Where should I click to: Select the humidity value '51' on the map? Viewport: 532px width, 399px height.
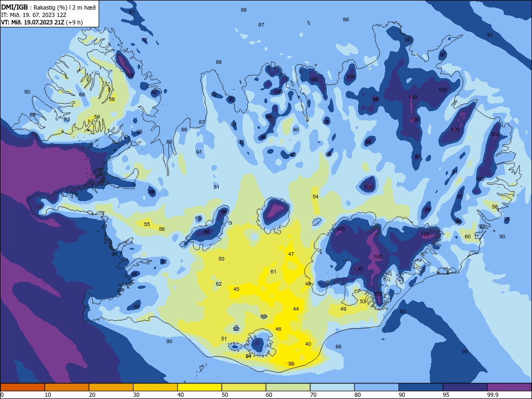coord(224,338)
